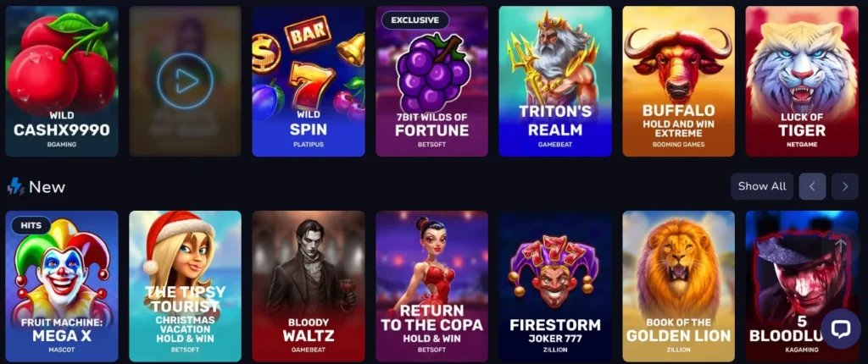Viewport: 868px width, 364px height.
Task: Click the play icon on the dimmed game tile
Action: pyautogui.click(x=185, y=81)
